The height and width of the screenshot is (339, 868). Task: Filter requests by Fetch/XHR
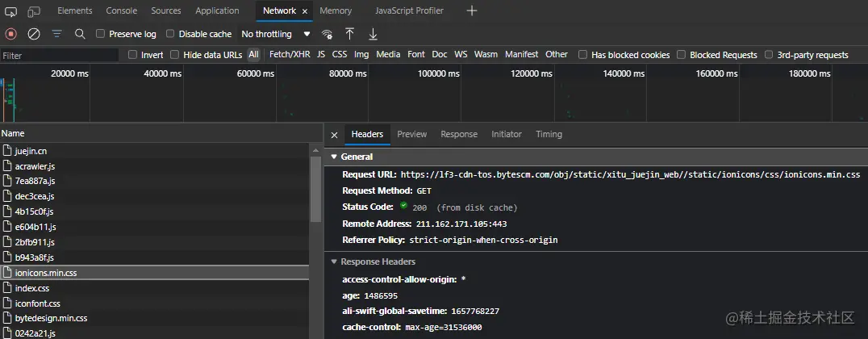tap(290, 54)
